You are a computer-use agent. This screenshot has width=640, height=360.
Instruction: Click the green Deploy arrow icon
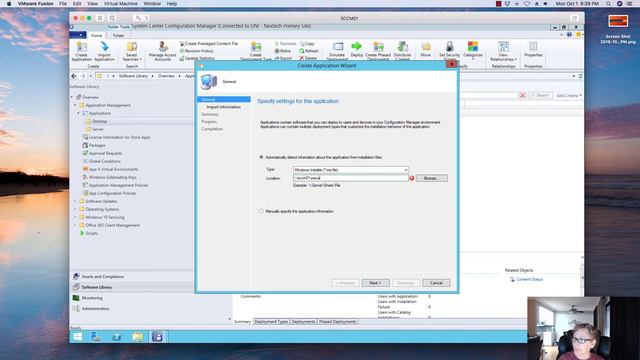[356, 49]
